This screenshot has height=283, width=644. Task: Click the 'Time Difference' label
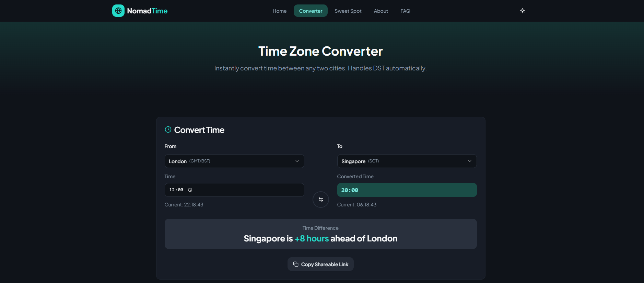320,228
